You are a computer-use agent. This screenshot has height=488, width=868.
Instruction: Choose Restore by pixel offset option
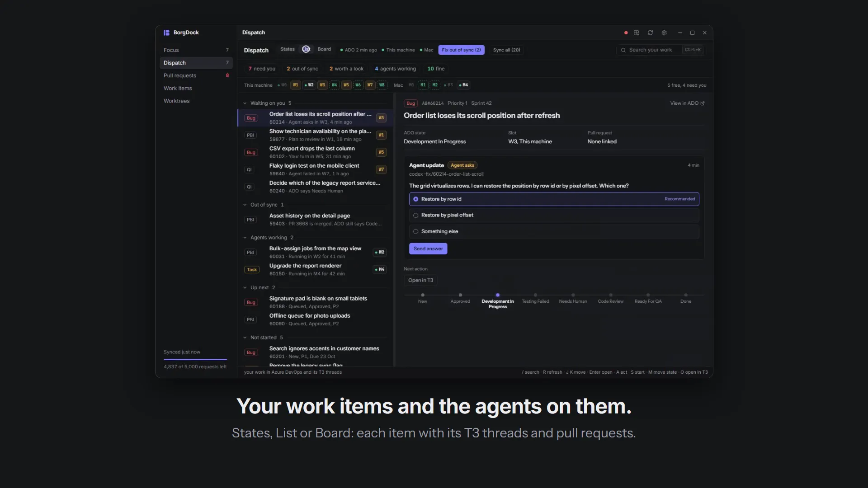pyautogui.click(x=554, y=216)
